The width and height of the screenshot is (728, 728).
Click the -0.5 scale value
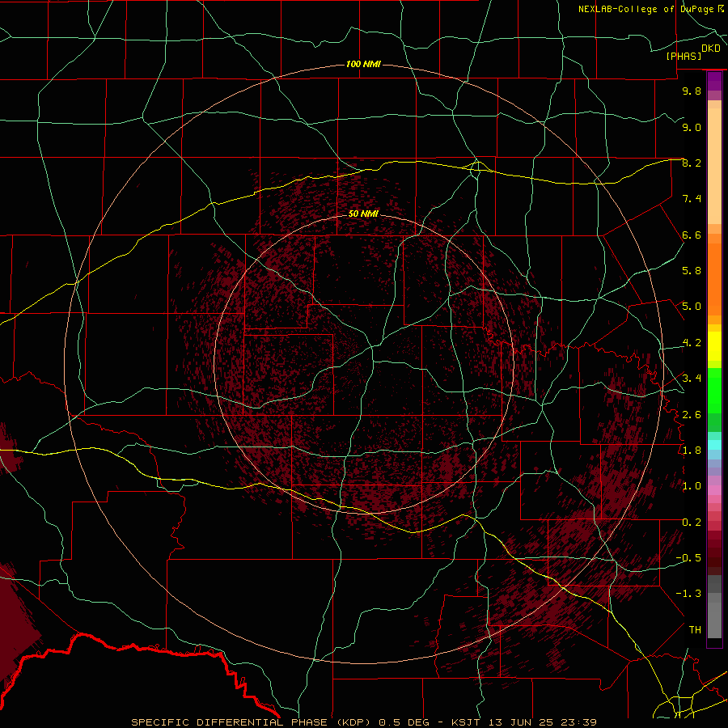coord(688,558)
